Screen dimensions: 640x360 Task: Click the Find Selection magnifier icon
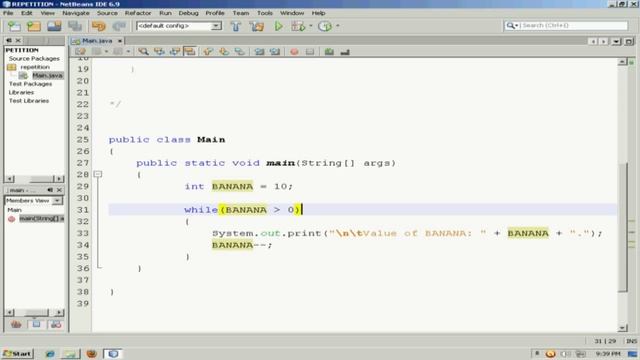143,51
